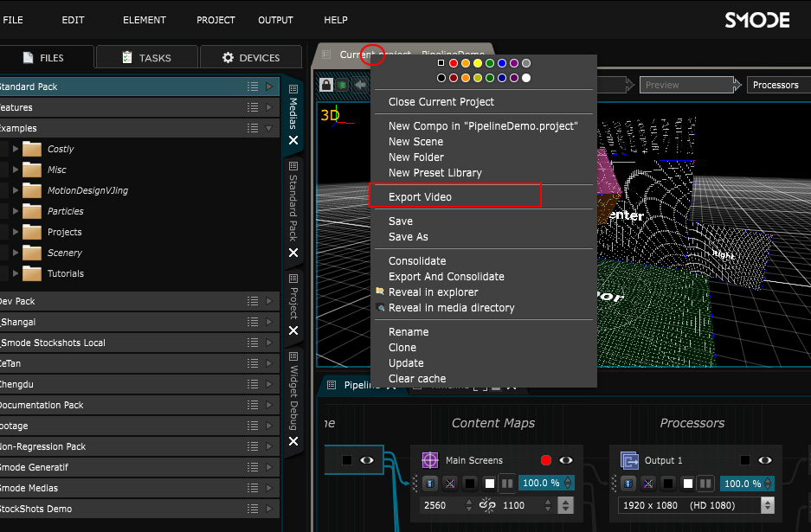Toggle visibility eye of the Output 1 node
Image resolution: width=811 pixels, height=532 pixels.
click(x=765, y=460)
